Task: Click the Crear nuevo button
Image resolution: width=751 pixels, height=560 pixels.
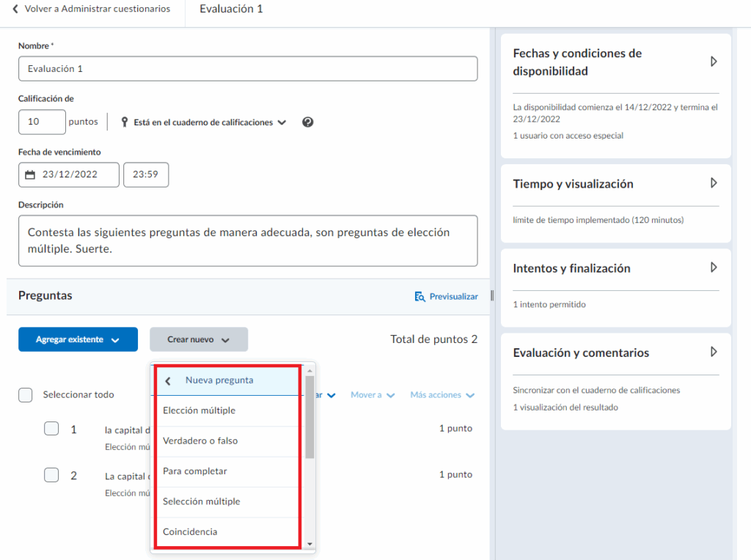Action: click(199, 339)
